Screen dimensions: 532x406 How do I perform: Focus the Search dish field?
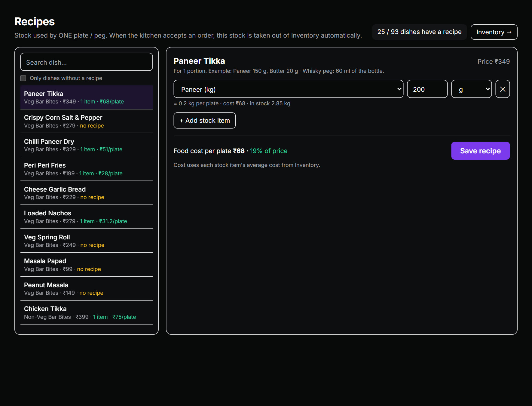click(x=87, y=62)
